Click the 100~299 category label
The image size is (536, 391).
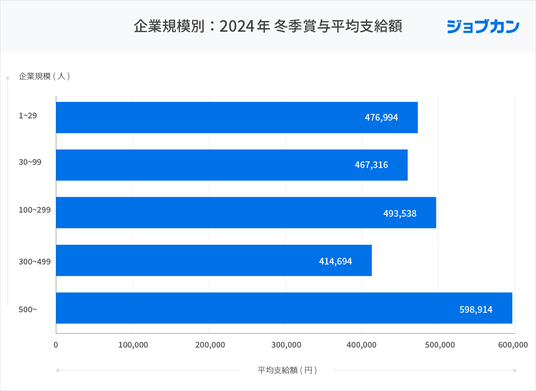[35, 210]
